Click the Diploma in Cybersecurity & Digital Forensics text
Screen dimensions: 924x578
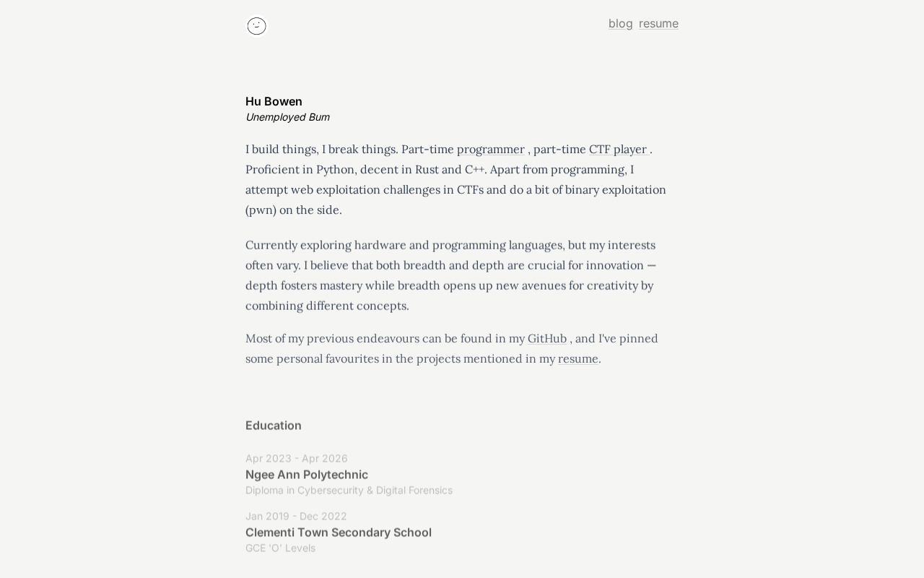point(349,490)
